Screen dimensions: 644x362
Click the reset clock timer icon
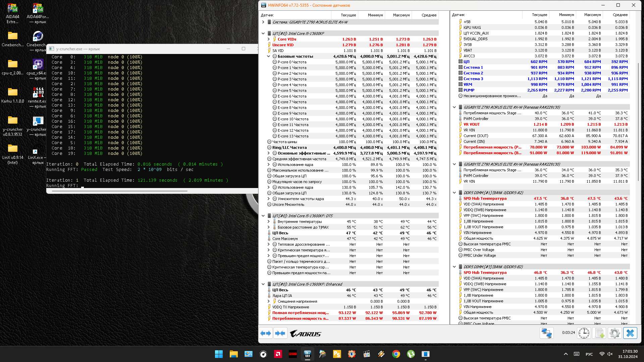(x=584, y=333)
